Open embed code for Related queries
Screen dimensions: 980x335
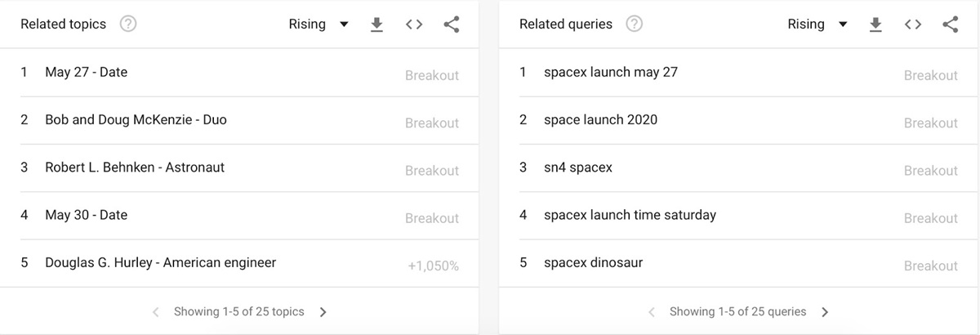click(913, 25)
